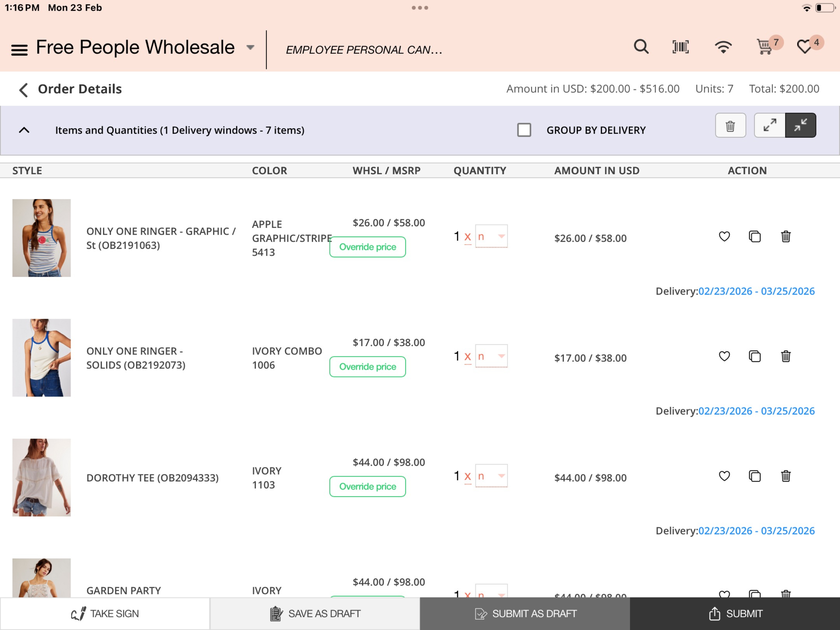This screenshot has width=840, height=630.
Task: Remove quantity with red x on Dorothy Tee row
Action: tap(468, 476)
